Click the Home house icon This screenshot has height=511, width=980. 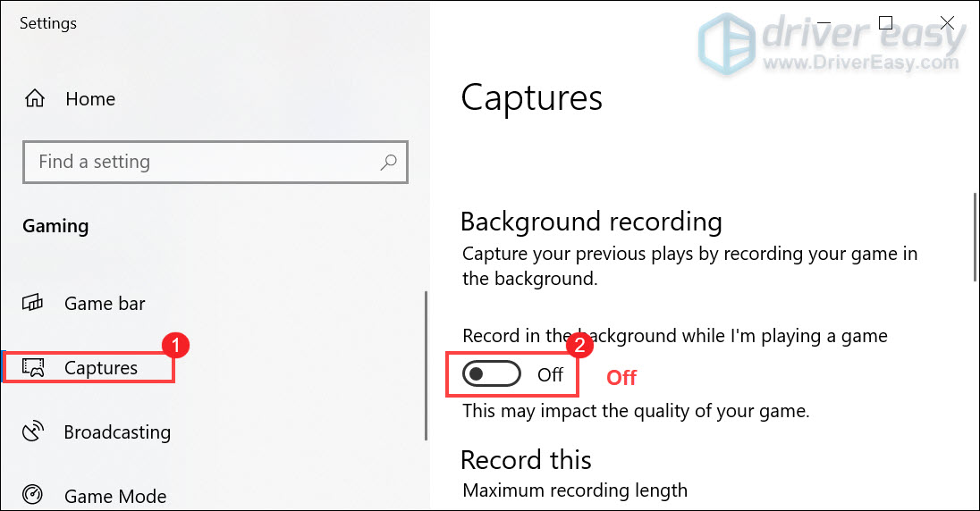click(x=34, y=98)
